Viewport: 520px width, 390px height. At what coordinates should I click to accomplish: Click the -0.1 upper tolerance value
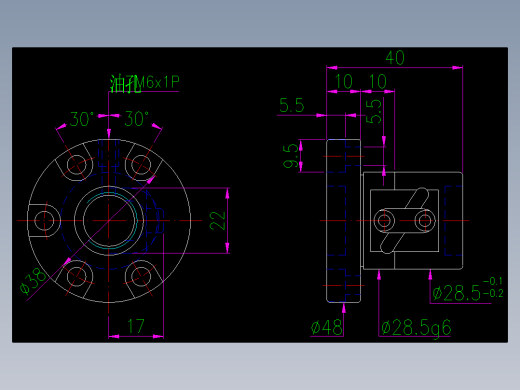pos(493,281)
